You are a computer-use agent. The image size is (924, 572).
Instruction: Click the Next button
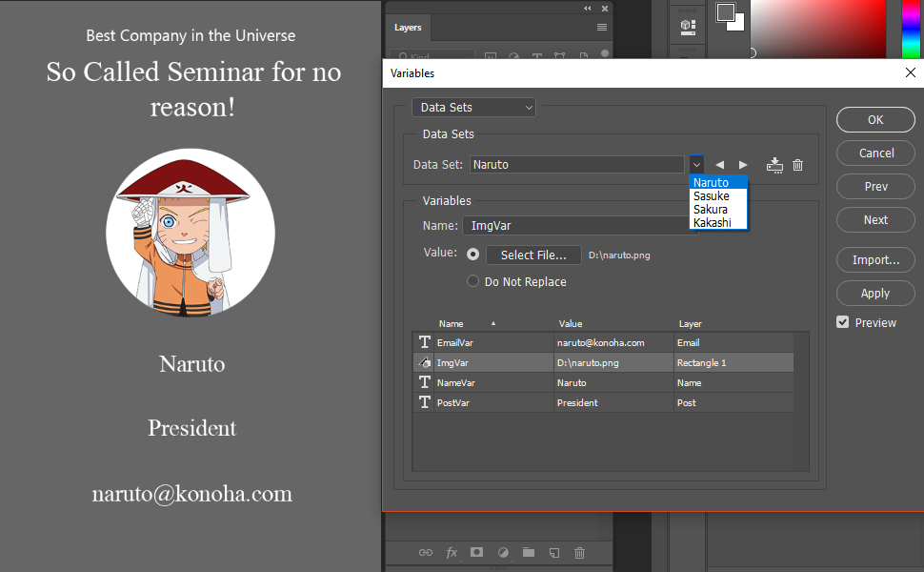(875, 220)
